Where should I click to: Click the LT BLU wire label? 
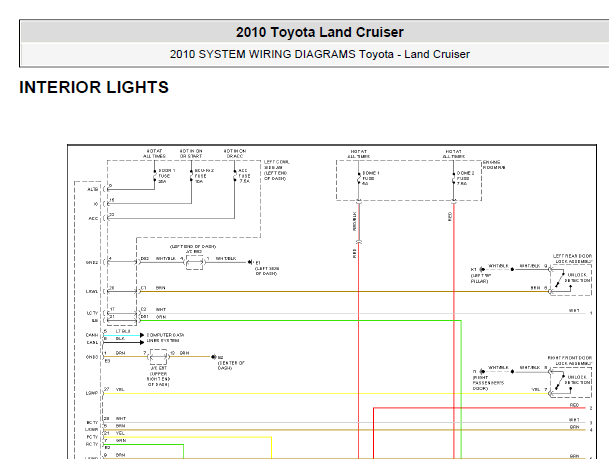123,331
